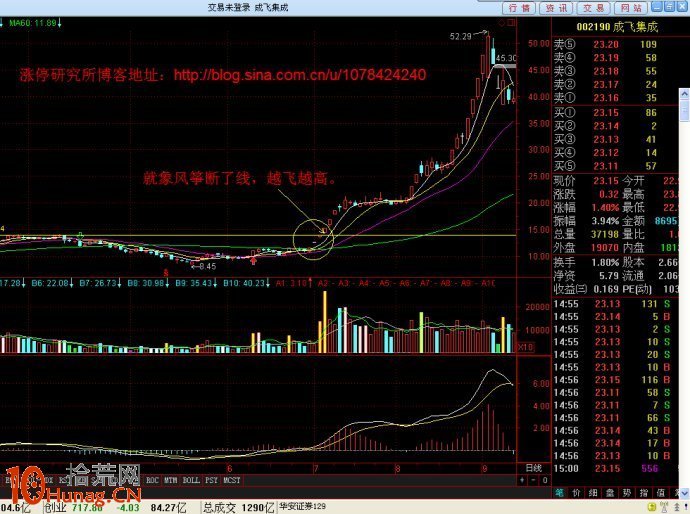Click the scroll down arrow of right scrollbar

[x=684, y=493]
